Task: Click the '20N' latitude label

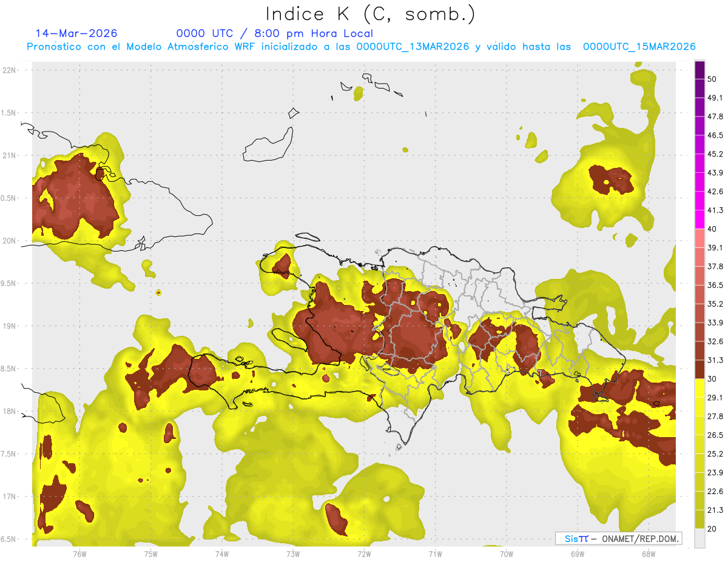Action: pos(9,241)
